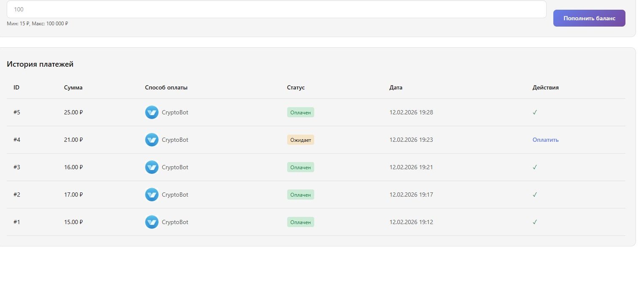Click Оплатить link for payment #4
The height and width of the screenshot is (284, 644).
545,140
